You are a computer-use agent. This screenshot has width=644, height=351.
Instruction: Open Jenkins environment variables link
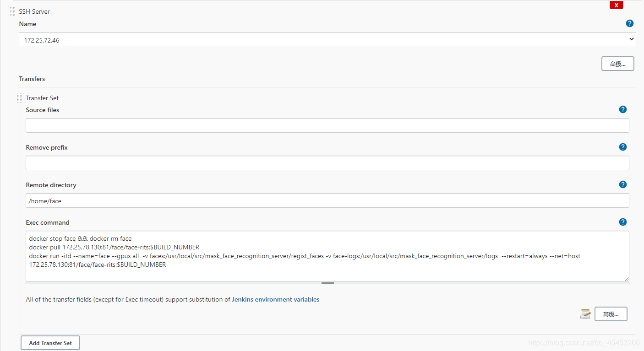click(276, 299)
